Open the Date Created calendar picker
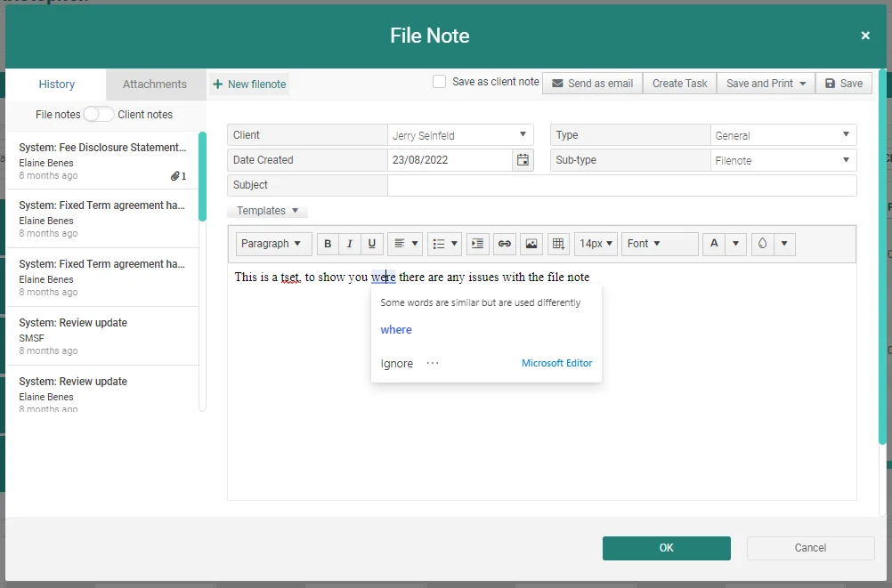The height and width of the screenshot is (588, 892). click(x=523, y=160)
